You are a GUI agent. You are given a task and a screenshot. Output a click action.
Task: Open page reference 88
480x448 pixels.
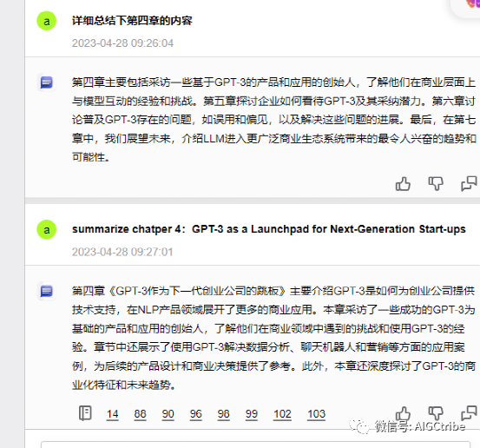(141, 414)
